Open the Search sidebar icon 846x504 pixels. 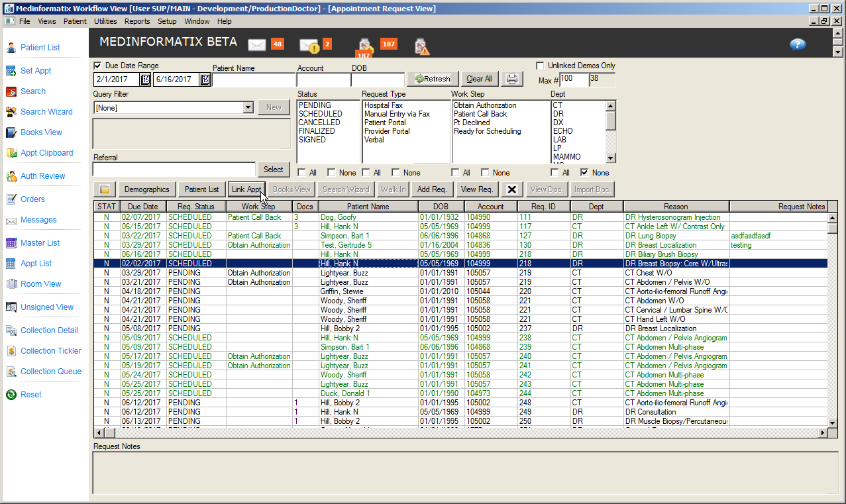pyautogui.click(x=11, y=91)
